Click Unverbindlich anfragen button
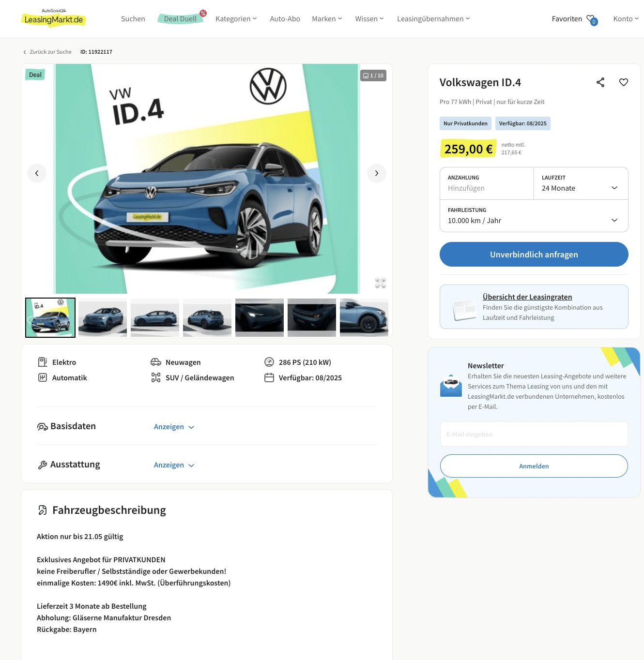Screen dimensions: 644x660 click(534, 255)
